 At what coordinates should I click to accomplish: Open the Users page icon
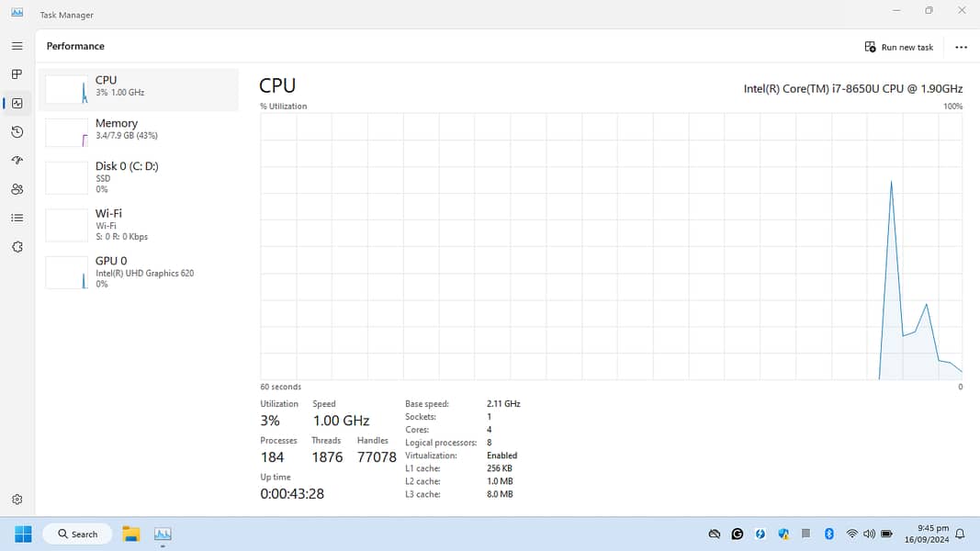tap(17, 189)
